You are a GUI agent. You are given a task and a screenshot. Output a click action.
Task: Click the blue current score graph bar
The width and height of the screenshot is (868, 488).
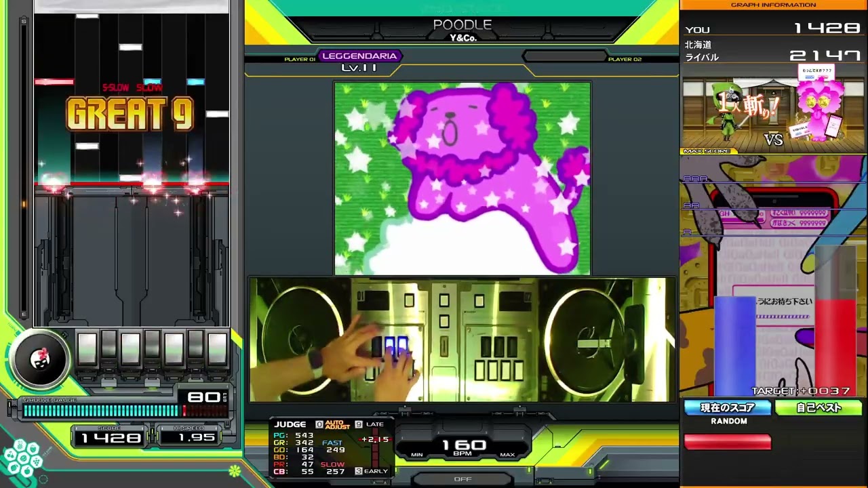pyautogui.click(x=734, y=346)
